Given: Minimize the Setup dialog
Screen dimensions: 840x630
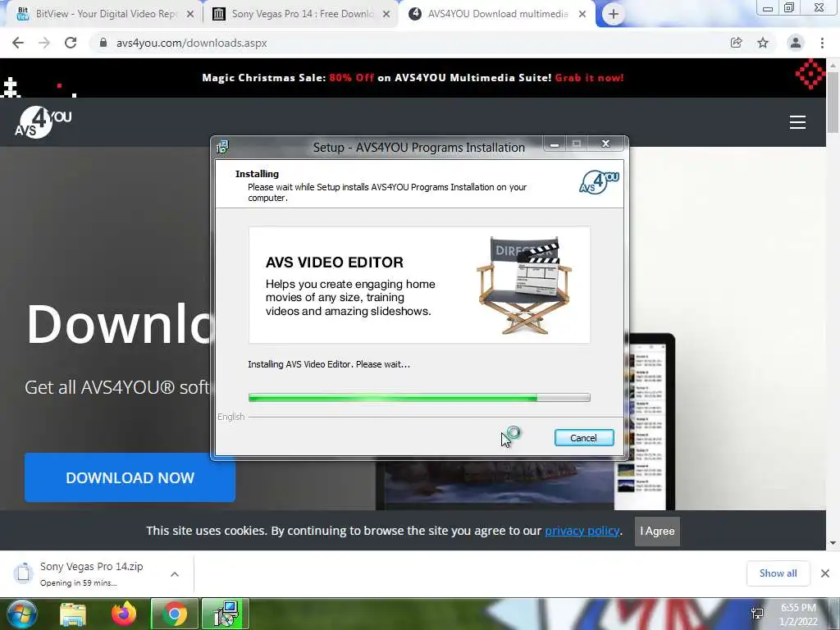Looking at the screenshot, I should pos(555,144).
